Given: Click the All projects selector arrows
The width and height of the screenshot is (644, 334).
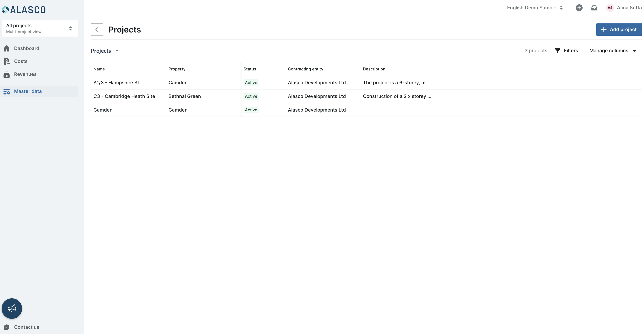Looking at the screenshot, I should tap(70, 28).
